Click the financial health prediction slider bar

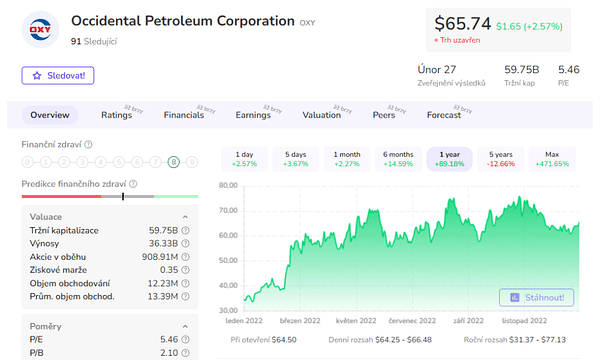[110, 197]
